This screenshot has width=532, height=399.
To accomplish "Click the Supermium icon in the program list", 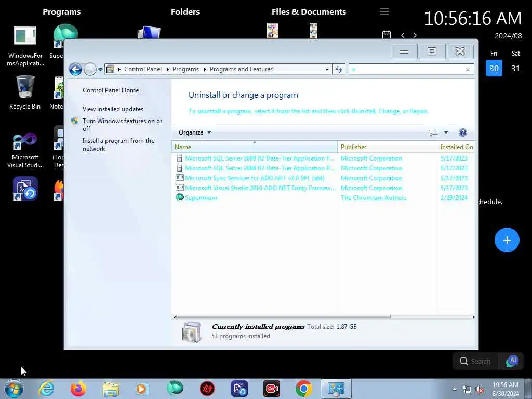I will [179, 197].
